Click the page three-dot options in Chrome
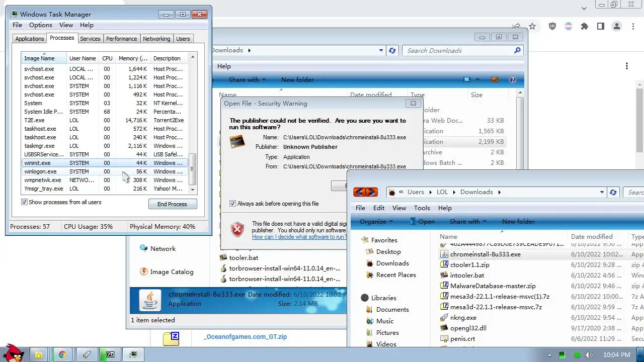 click(627, 66)
